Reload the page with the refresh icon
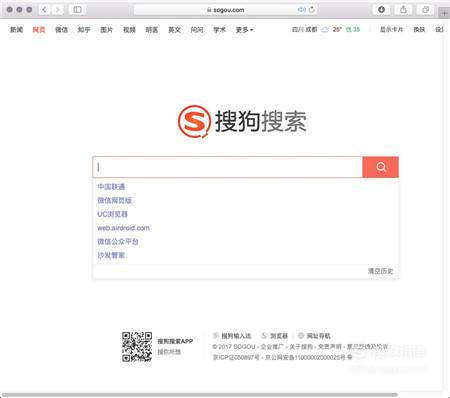The width and height of the screenshot is (450, 398). click(312, 10)
